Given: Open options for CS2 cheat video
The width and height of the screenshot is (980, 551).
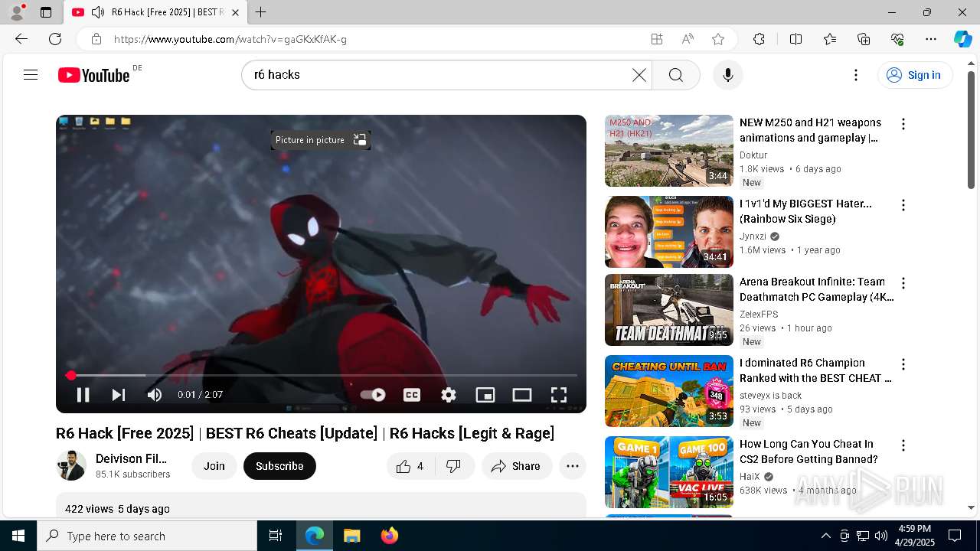Looking at the screenshot, I should coord(903,445).
